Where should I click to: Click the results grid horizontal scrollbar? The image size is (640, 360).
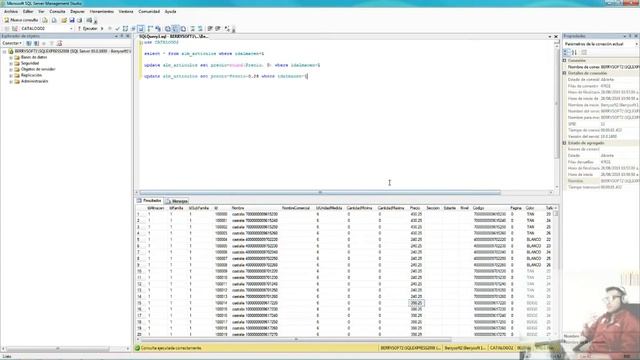[295, 339]
